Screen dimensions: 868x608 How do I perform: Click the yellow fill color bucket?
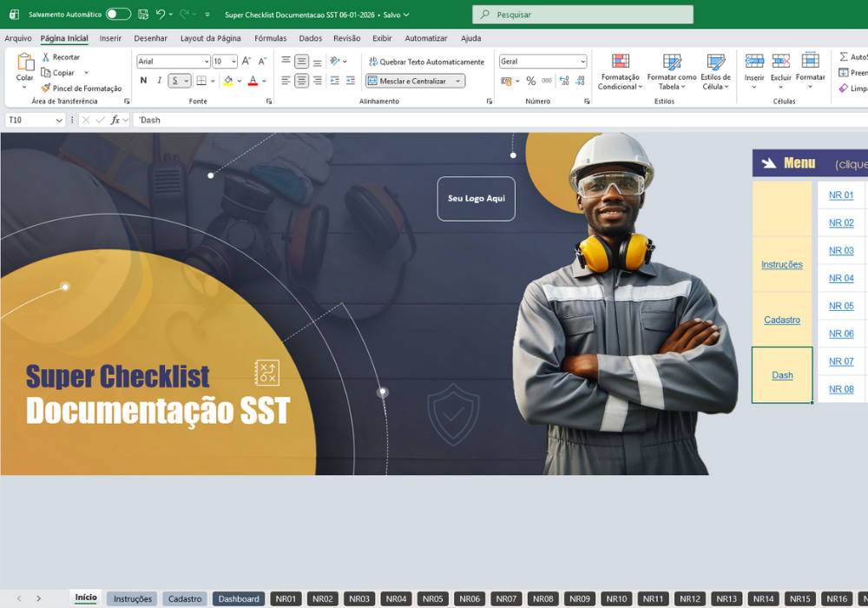click(228, 81)
